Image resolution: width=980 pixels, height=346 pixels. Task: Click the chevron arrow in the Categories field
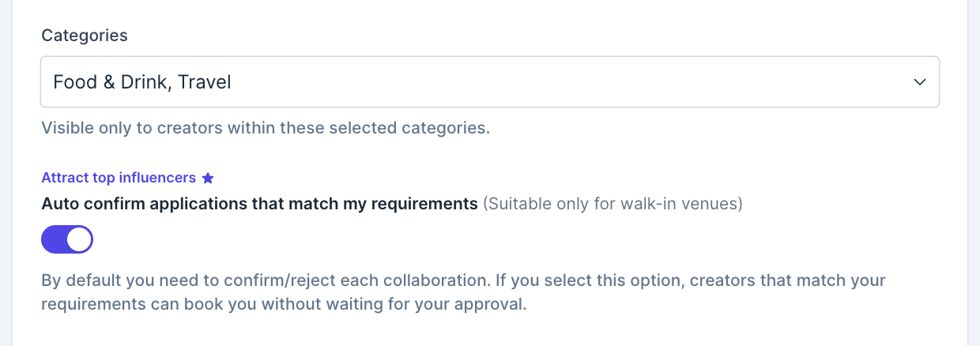[919, 81]
